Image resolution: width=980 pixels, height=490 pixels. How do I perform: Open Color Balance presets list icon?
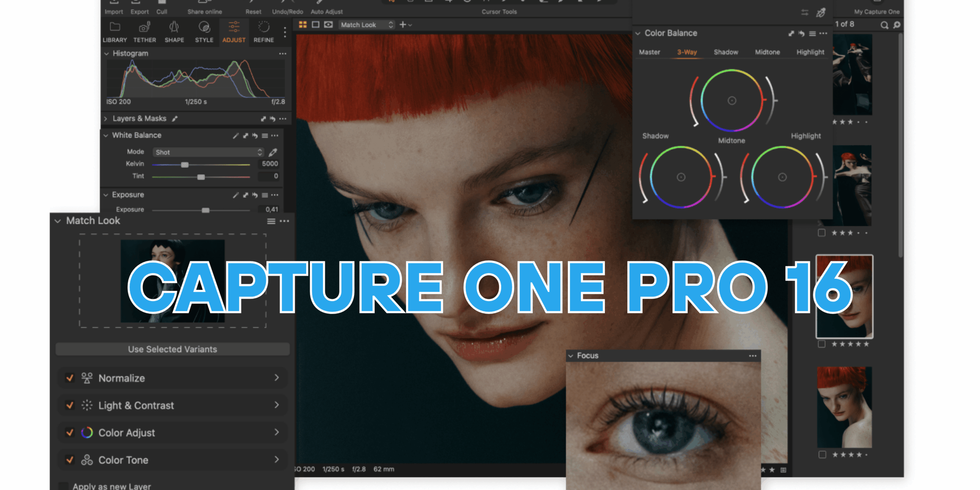click(812, 34)
